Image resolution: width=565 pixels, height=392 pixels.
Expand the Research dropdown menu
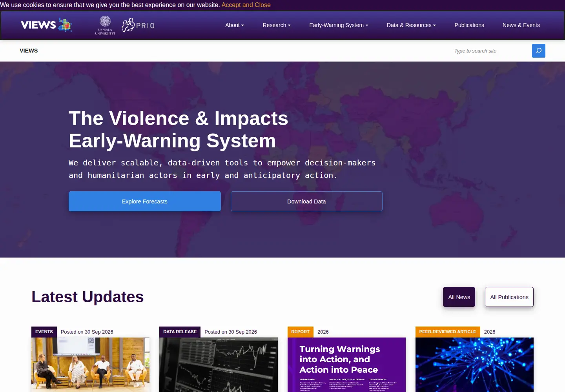(277, 25)
